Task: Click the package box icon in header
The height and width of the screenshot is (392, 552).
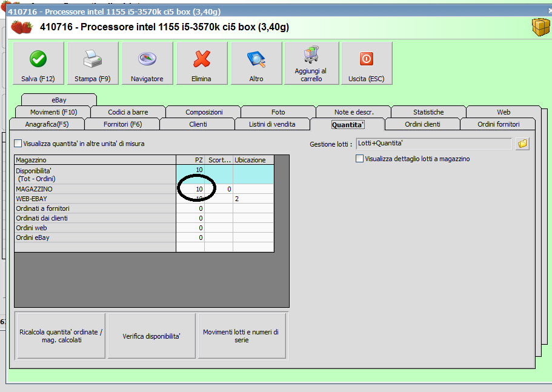Action: [540, 27]
